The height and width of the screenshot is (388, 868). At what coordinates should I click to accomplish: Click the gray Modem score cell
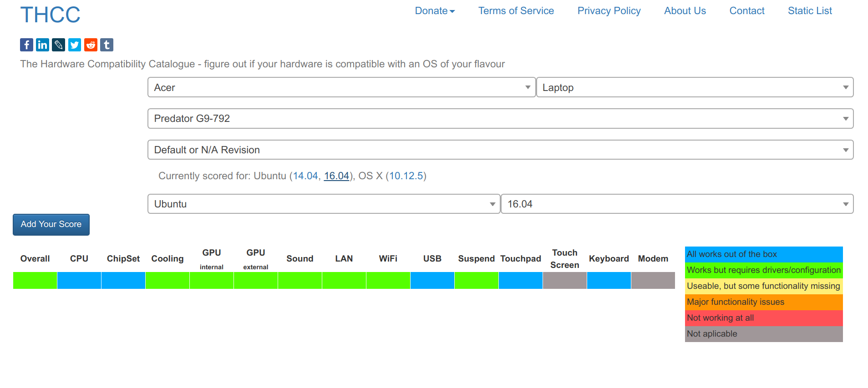point(653,281)
